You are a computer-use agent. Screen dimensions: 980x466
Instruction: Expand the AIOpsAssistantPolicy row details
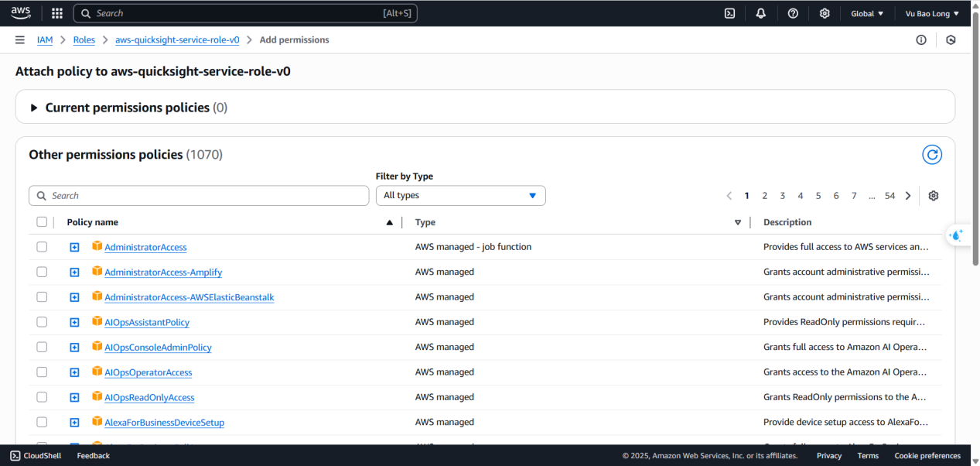click(74, 322)
